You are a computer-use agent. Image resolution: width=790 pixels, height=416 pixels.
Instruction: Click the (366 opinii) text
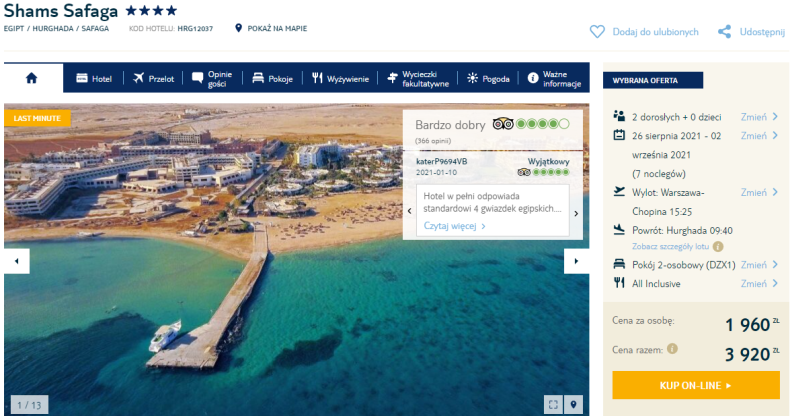(433, 141)
